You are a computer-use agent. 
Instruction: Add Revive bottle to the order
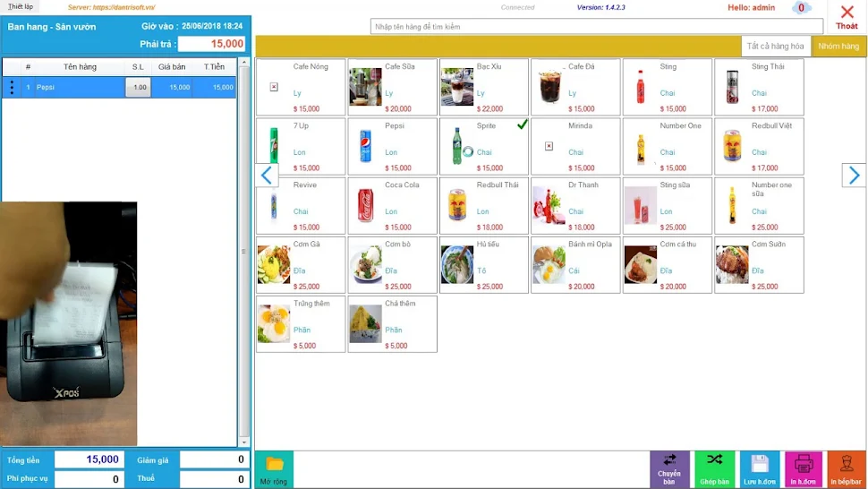pos(302,205)
